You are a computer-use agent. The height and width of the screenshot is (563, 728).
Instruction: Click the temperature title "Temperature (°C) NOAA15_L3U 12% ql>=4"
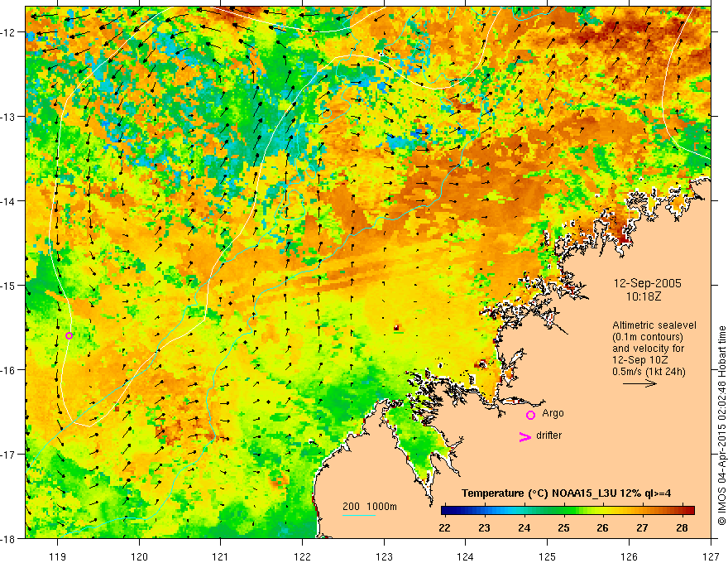click(x=566, y=493)
